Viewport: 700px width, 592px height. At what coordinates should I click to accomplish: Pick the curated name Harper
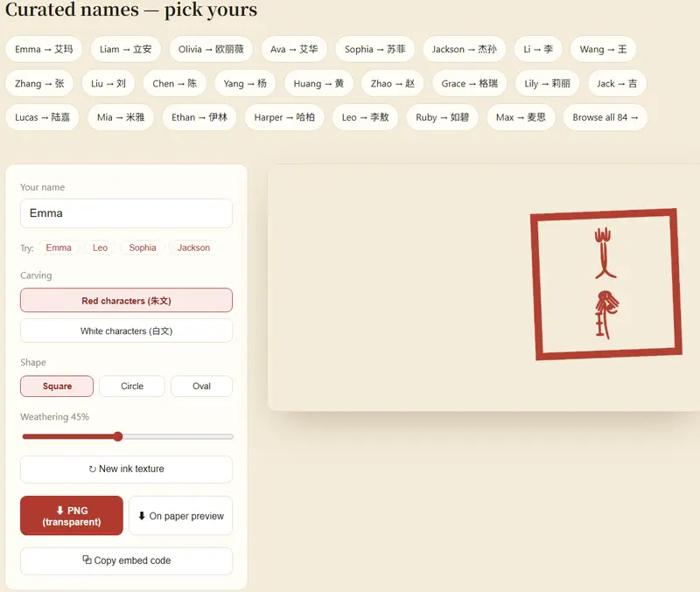284,117
